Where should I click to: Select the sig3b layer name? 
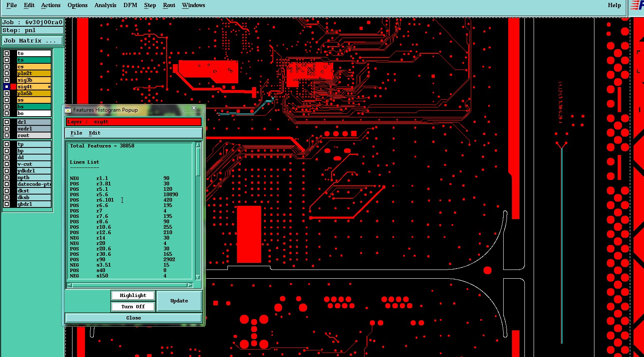pyautogui.click(x=34, y=80)
